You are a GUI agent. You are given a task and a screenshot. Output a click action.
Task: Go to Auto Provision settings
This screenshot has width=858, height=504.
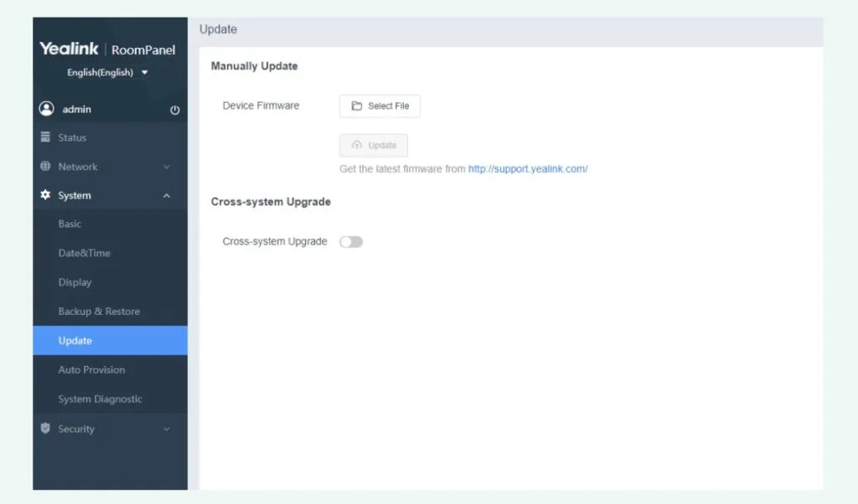point(91,370)
